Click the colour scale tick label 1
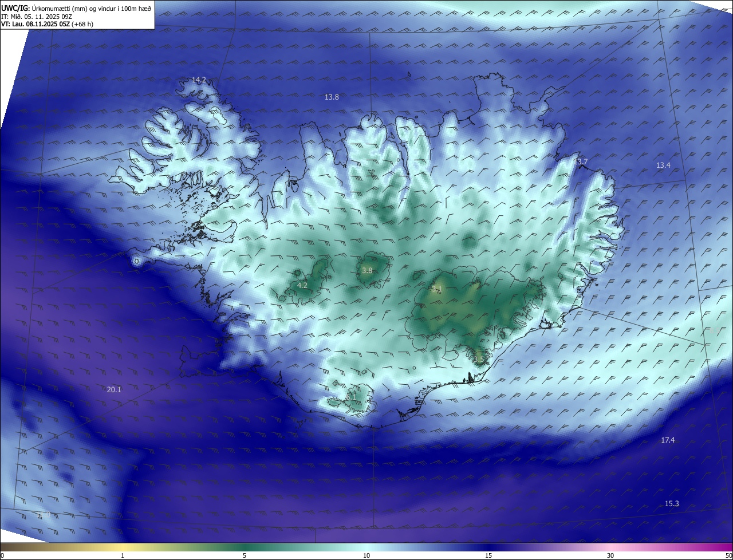The width and height of the screenshot is (733, 560). click(x=123, y=555)
